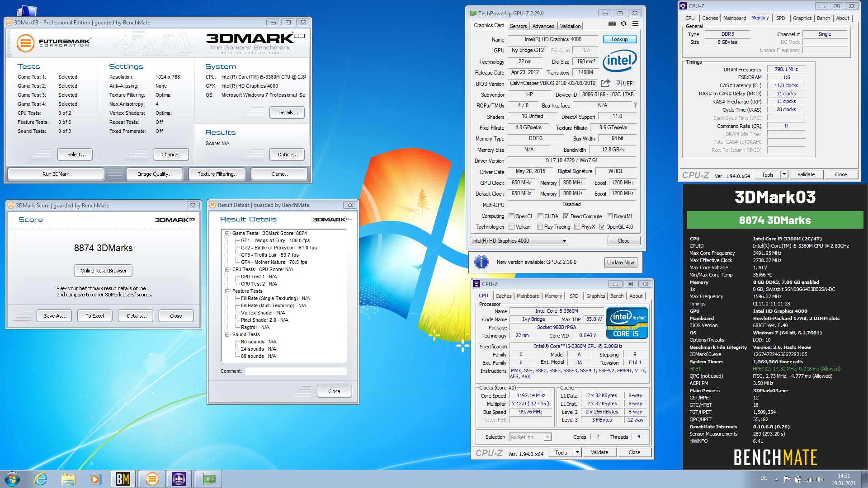
Task: Click the Bus Interface question mark icon
Action: (635, 105)
